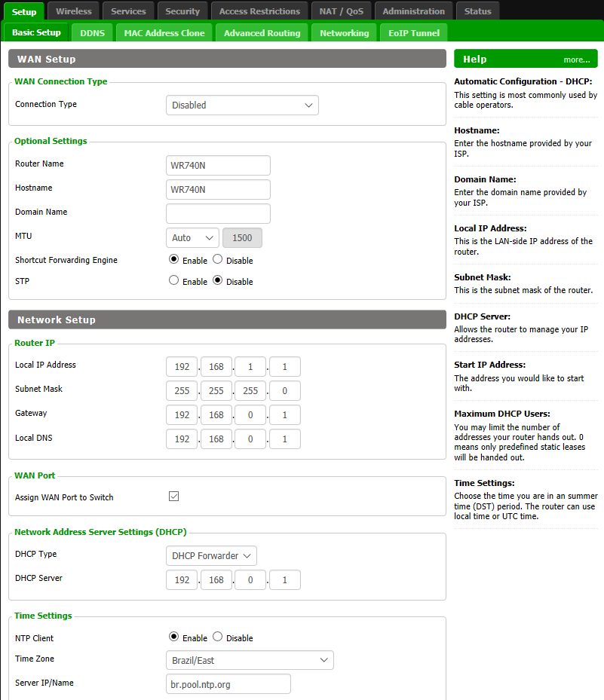Viewport: 604px width, 700px height.
Task: Go to Access Restrictions tab
Action: pyautogui.click(x=259, y=11)
